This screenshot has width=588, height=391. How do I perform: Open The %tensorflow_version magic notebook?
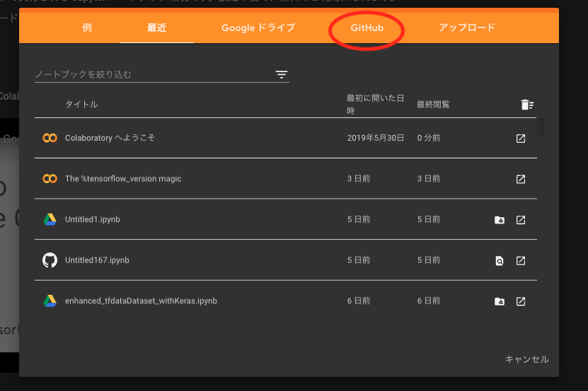[x=123, y=179]
